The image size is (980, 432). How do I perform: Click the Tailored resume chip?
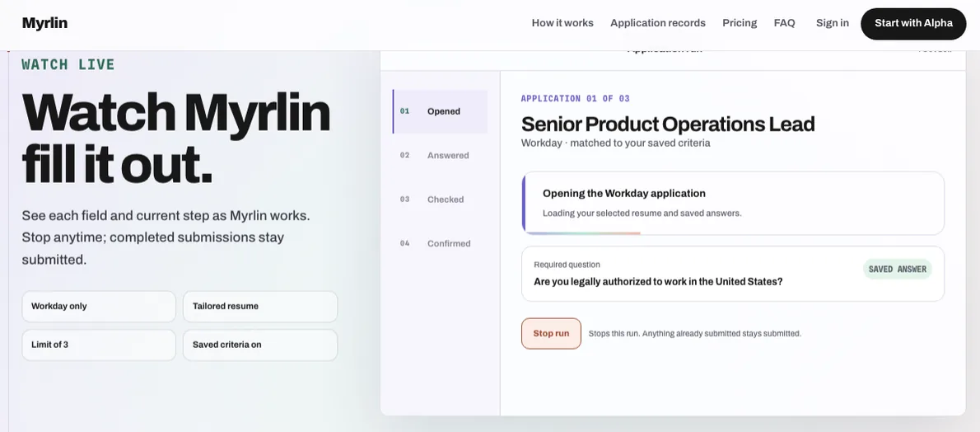click(260, 306)
